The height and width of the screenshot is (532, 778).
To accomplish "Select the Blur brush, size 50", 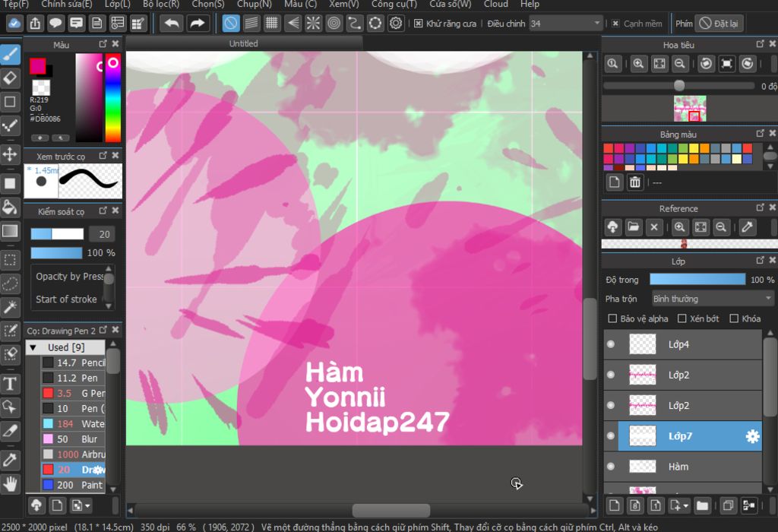I will point(73,439).
